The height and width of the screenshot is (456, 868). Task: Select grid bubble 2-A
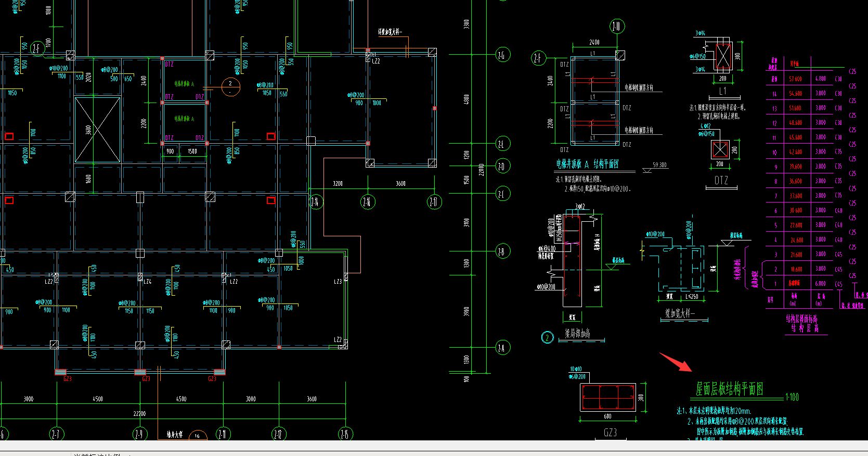(502, 348)
